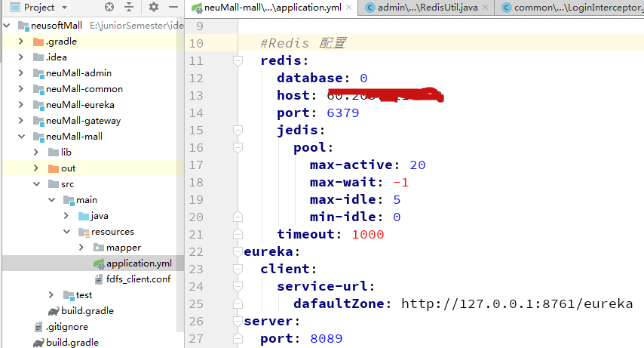
Task: Click the redis port value 6379
Action: tap(343, 112)
